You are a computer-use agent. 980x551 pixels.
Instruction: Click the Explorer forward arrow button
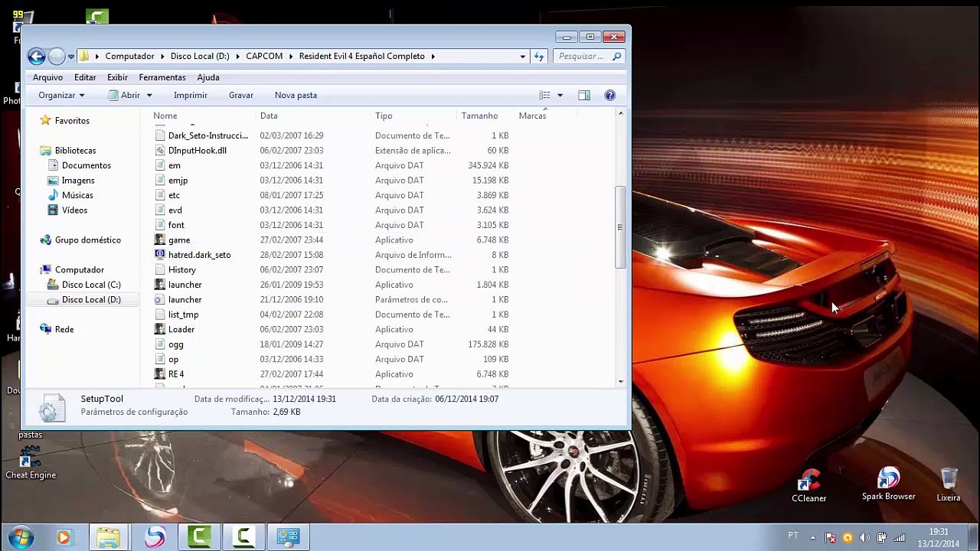pos(57,56)
